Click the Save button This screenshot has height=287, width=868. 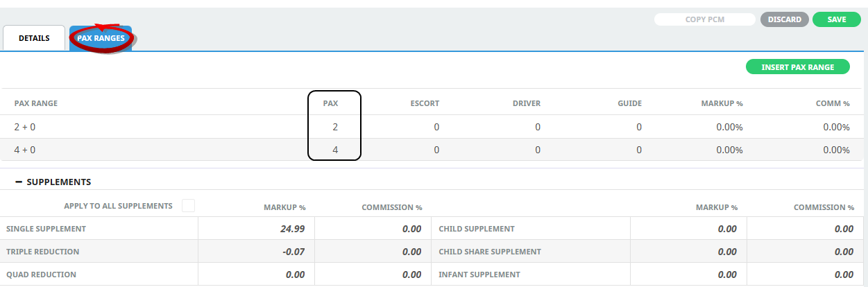(836, 19)
